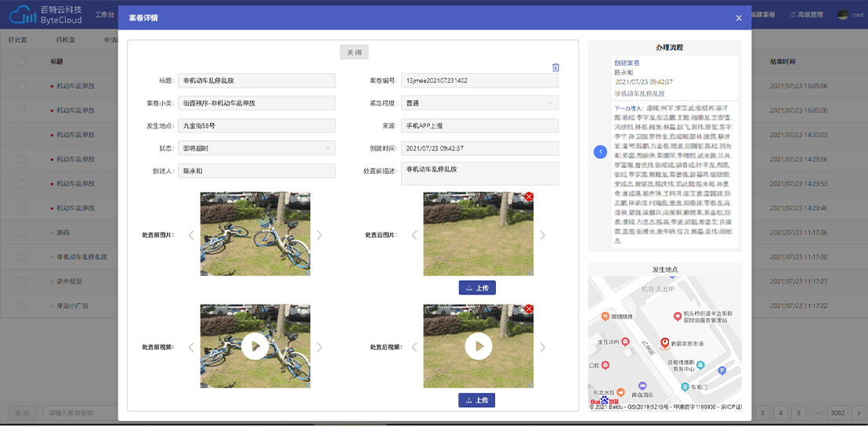Show previous 处置后图片 with left arrow
868x426 pixels.
(414, 235)
